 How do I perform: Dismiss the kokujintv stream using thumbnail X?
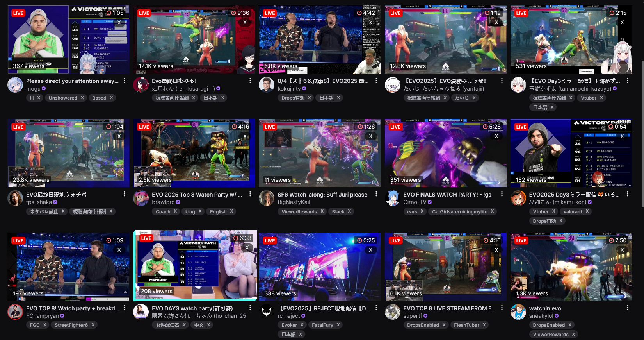click(x=370, y=23)
